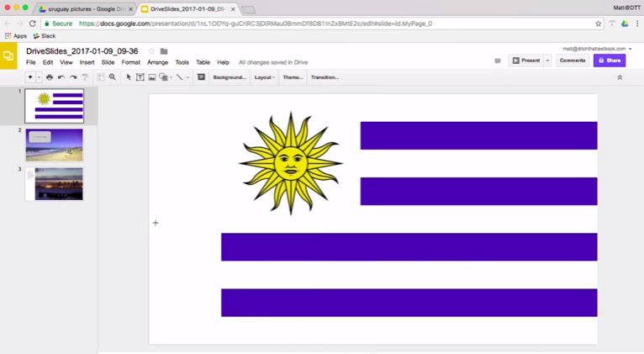Open Chrome three-dot menu
644x354 pixels.
tap(637, 24)
